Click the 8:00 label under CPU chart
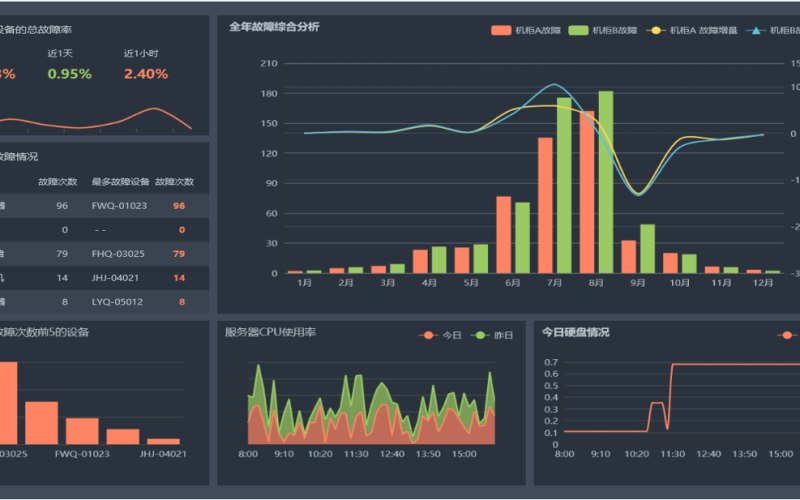This screenshot has width=800, height=500. (248, 454)
